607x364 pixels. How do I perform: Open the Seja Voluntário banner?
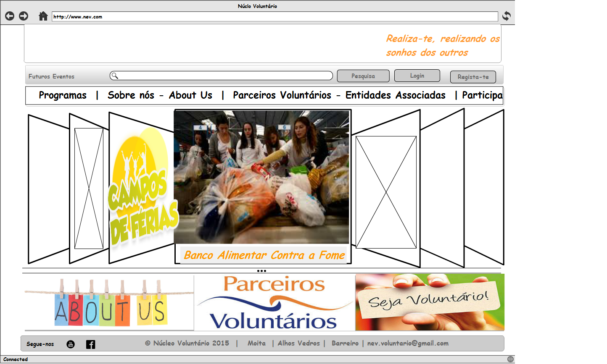click(429, 302)
